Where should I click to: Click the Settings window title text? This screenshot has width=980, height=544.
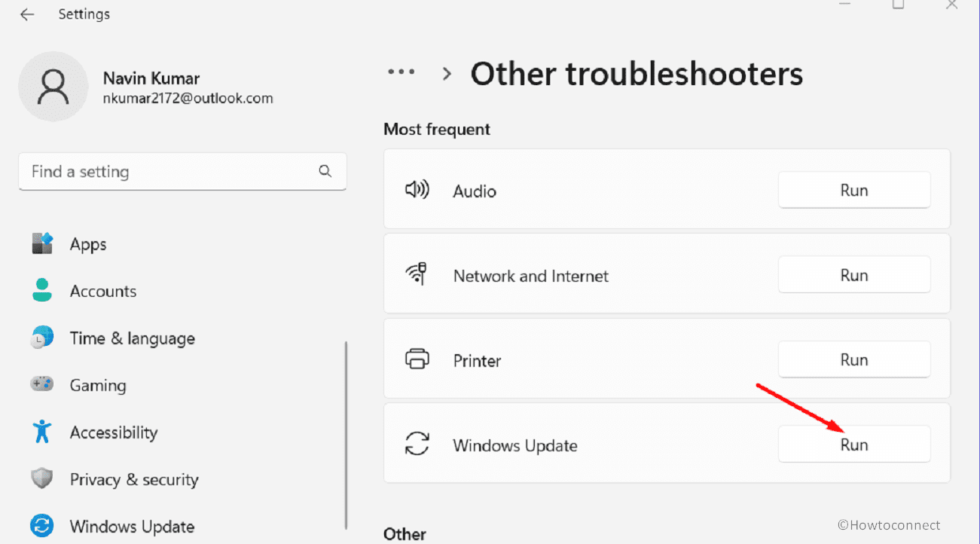tap(84, 14)
